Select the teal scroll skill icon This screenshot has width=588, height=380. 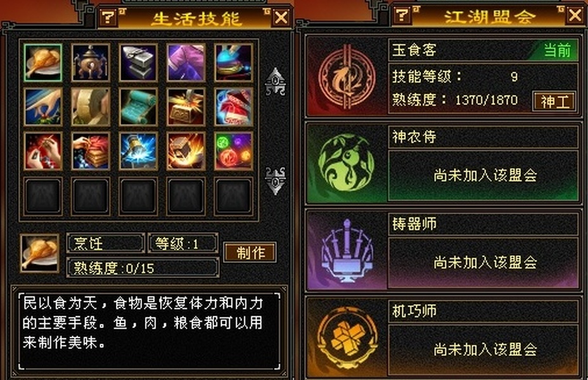pyautogui.click(x=138, y=107)
